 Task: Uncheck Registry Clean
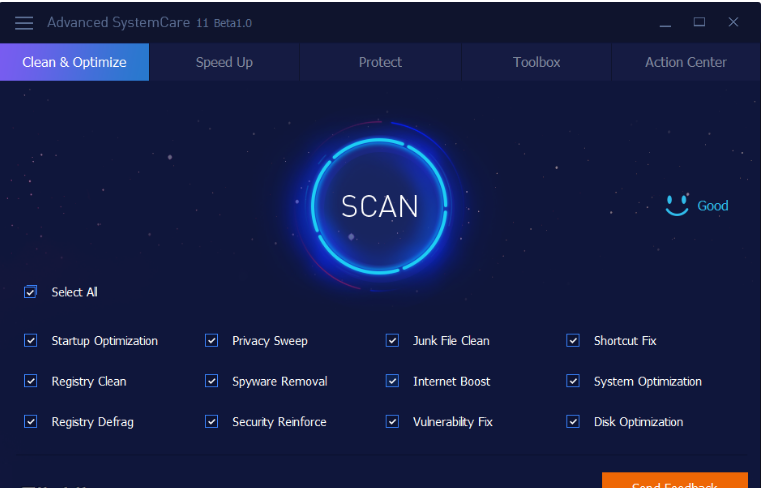coord(31,381)
